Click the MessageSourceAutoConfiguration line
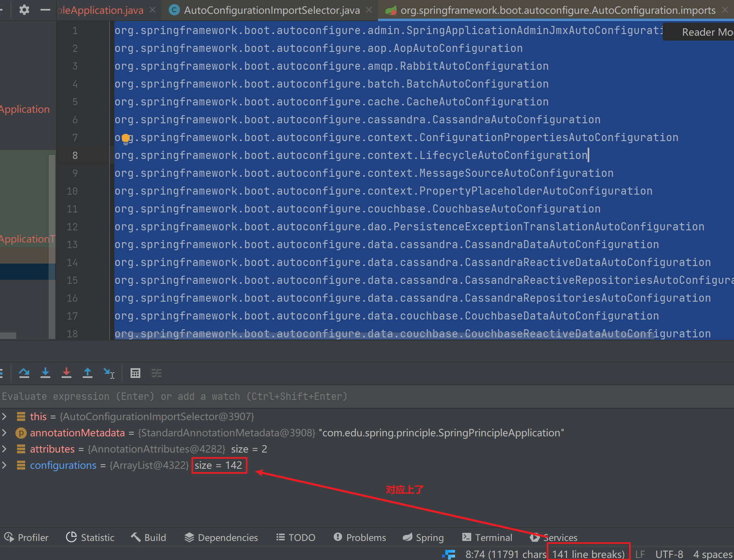 [x=364, y=173]
